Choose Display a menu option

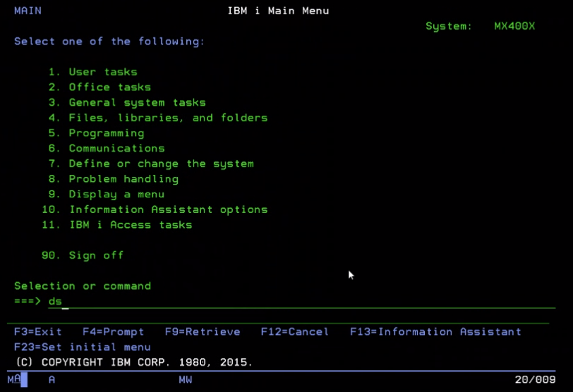(x=107, y=195)
